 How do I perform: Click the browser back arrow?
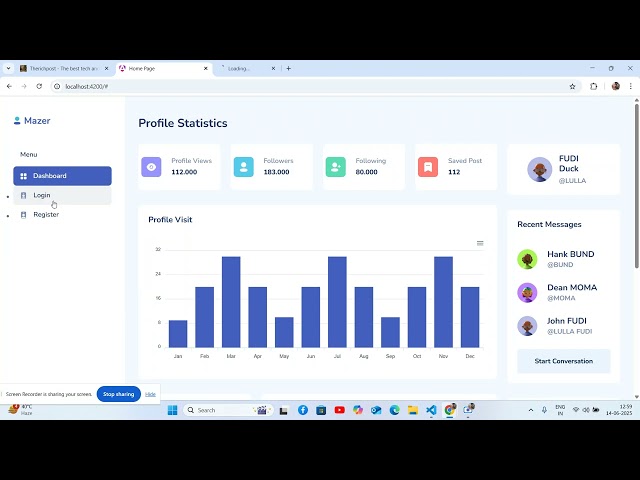click(x=9, y=87)
